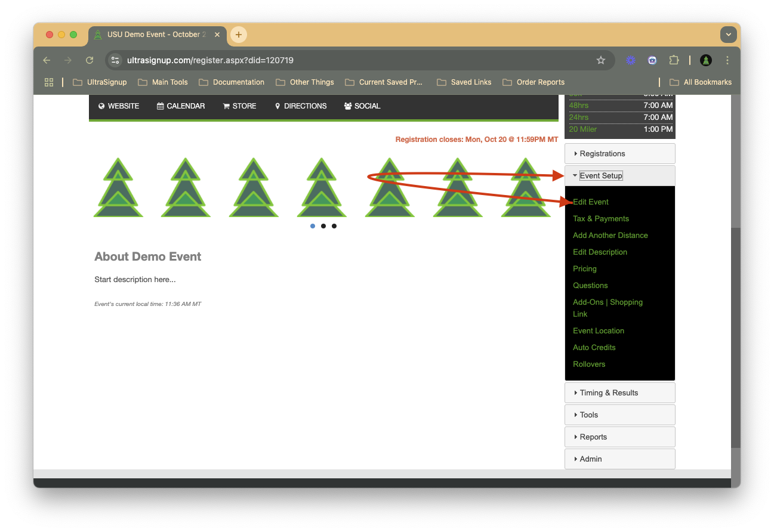Open the bookmarks apps grid icon
774x532 pixels.
[49, 82]
